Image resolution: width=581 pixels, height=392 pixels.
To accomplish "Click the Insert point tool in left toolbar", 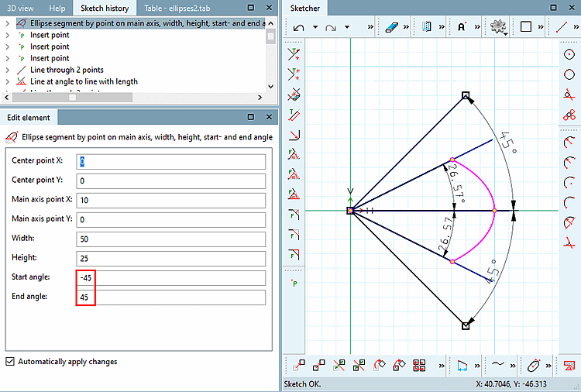I will click(294, 284).
